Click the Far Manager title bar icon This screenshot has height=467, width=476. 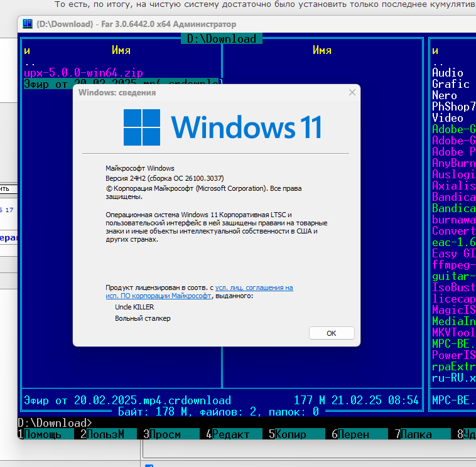click(x=28, y=24)
